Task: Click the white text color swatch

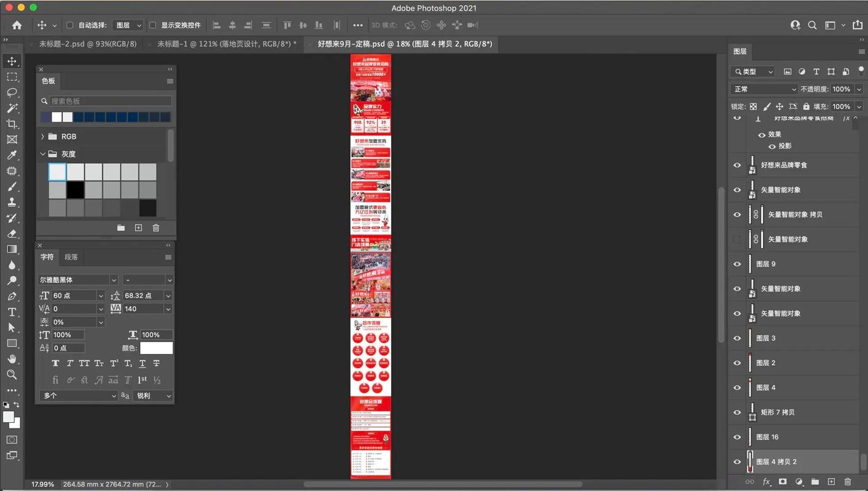Action: (x=157, y=348)
